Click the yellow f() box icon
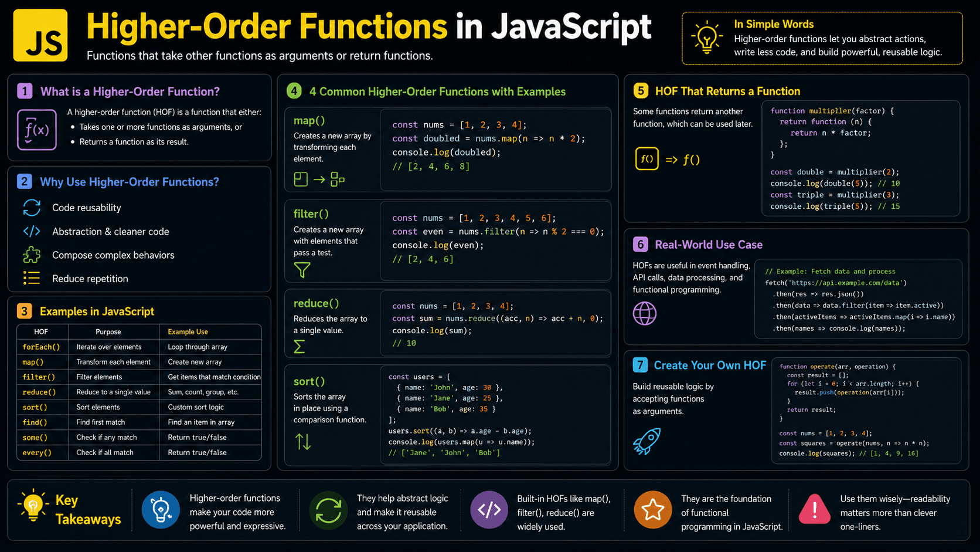This screenshot has width=980, height=552. coord(647,159)
